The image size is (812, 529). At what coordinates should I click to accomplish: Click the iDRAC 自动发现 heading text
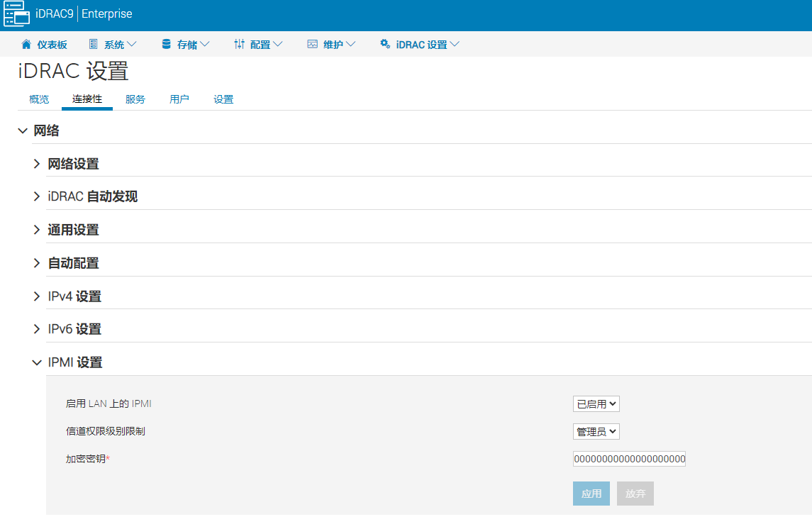93,196
